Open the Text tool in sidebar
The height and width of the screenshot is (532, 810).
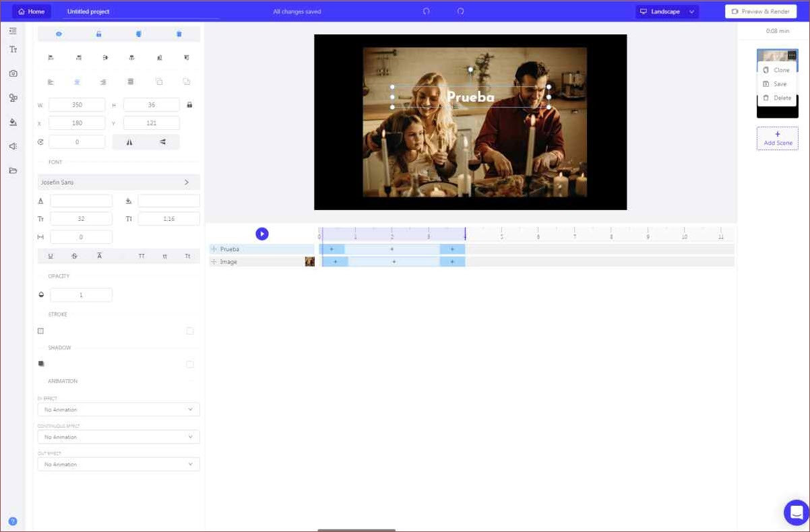click(13, 50)
